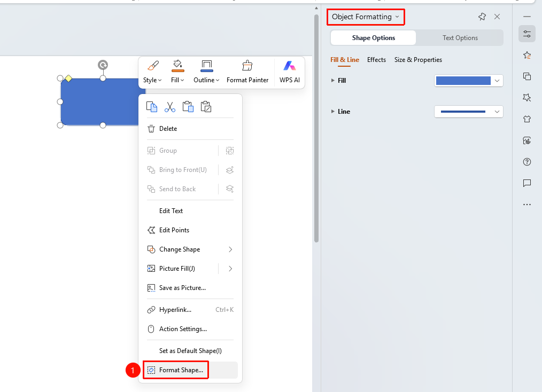
Task: Open the dropdown arrow beside the Fill color
Action: point(497,81)
